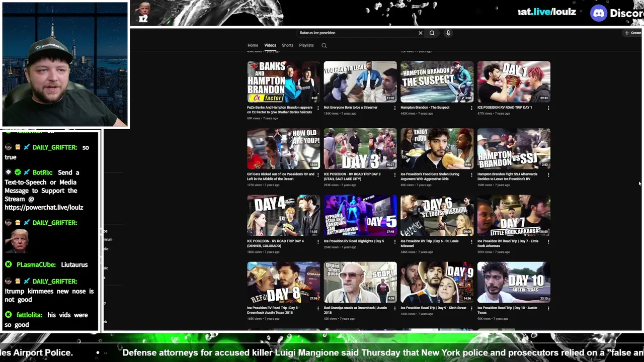This screenshot has width=644, height=362.
Task: Play the DAY 1 road trip thumbnail
Action: point(514,82)
